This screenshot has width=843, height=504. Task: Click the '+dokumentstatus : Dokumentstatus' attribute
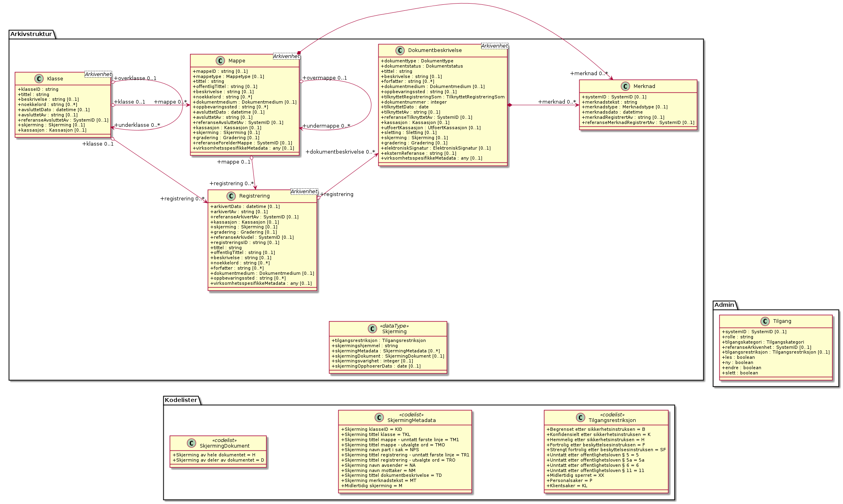[x=422, y=66]
